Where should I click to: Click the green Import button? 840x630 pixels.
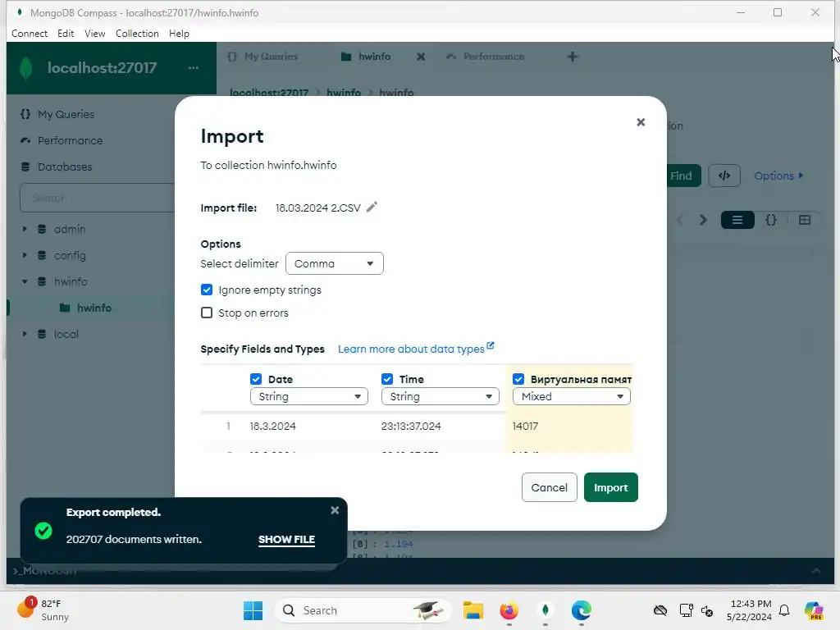pyautogui.click(x=610, y=487)
